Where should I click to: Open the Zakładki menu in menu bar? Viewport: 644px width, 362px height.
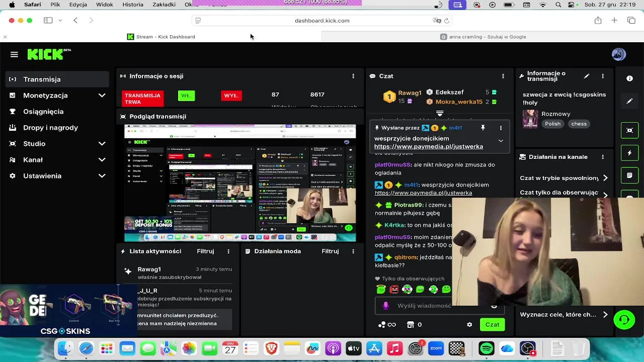click(x=164, y=5)
